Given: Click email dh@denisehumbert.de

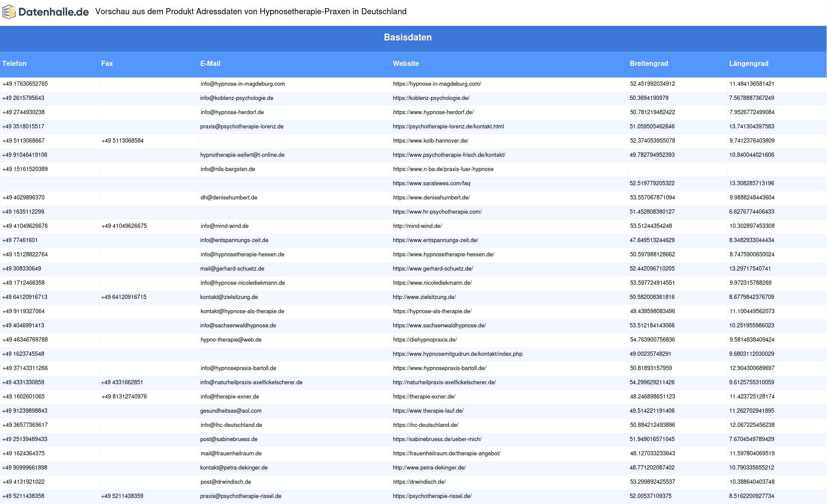Looking at the screenshot, I should point(229,198).
